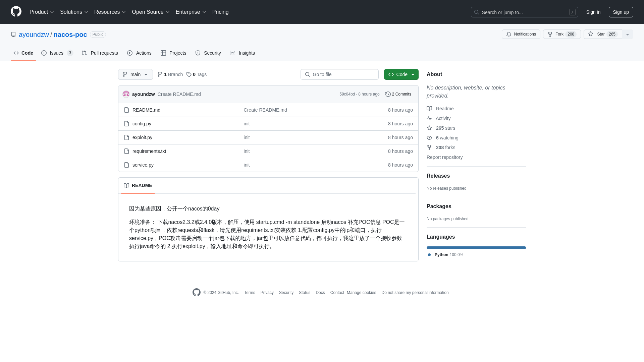644x362 pixels.
Task: Click the GitHub logo in the footer
Action: pyautogui.click(x=197, y=292)
